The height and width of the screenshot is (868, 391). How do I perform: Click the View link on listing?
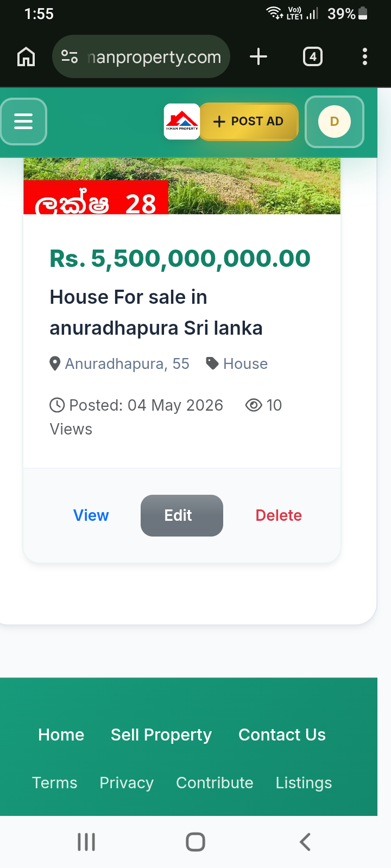click(91, 515)
